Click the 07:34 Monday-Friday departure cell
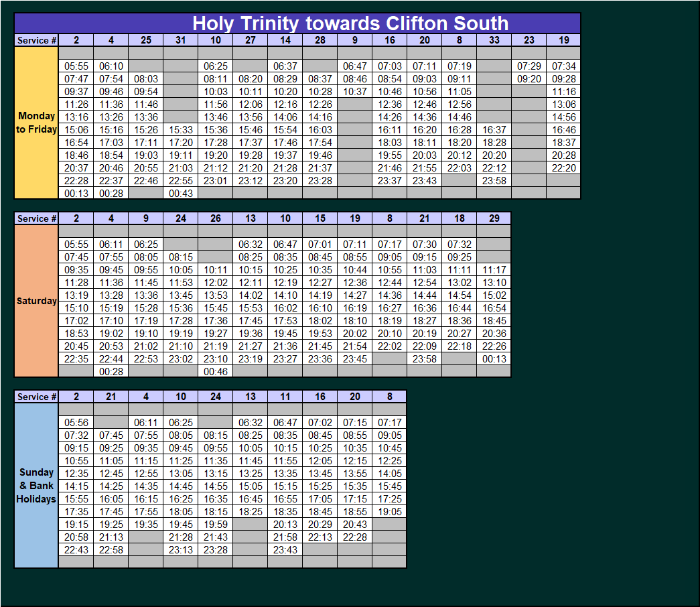 coord(564,66)
